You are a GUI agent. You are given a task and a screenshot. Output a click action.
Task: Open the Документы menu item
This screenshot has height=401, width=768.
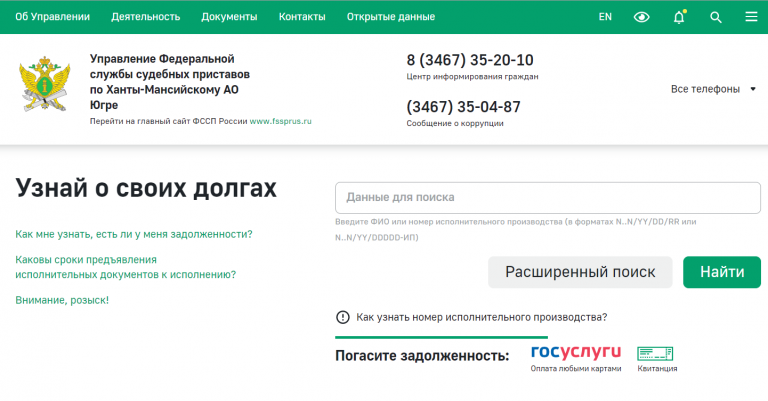(x=229, y=17)
